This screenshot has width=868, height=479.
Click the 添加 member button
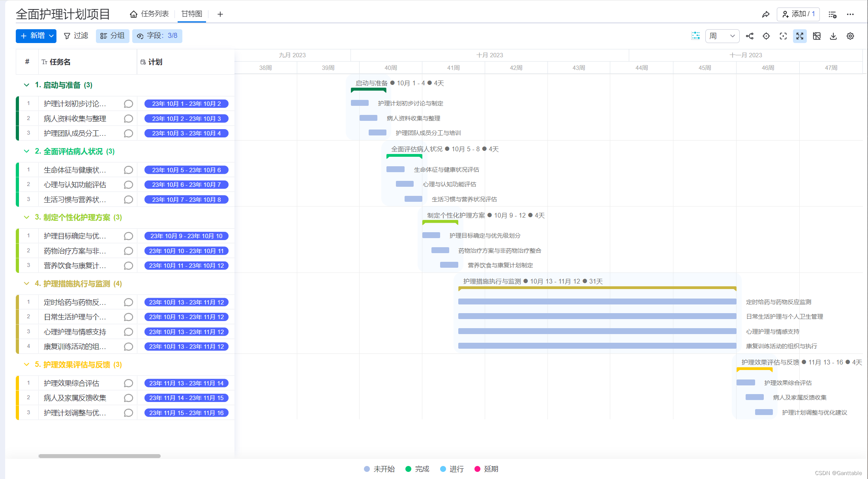pos(798,14)
